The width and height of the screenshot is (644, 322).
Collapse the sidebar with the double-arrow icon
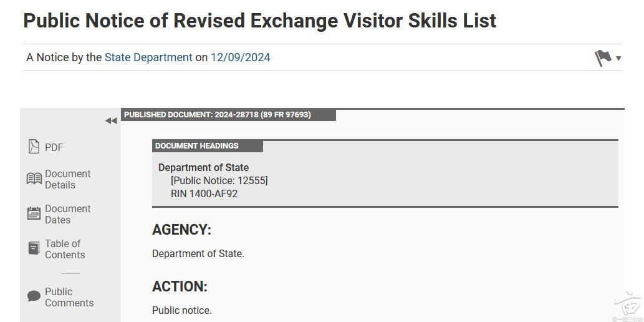(x=111, y=121)
